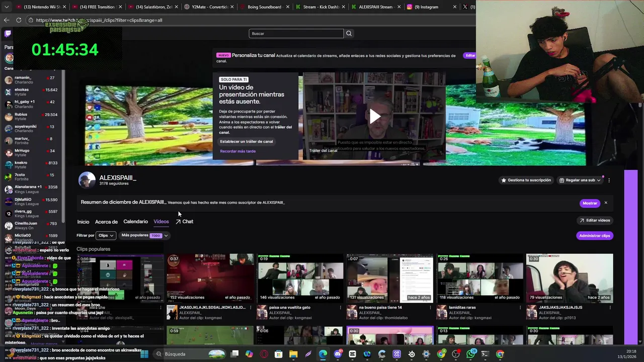Click the browser back arrow
644x362 pixels.
7,20
